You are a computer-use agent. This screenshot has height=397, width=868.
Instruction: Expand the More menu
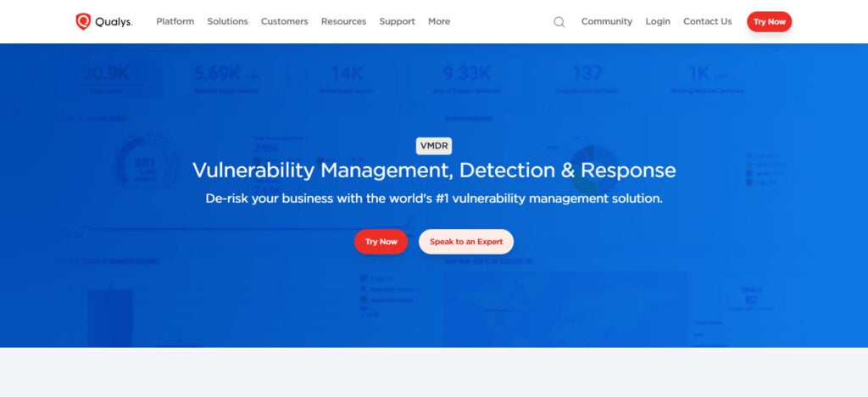(439, 21)
